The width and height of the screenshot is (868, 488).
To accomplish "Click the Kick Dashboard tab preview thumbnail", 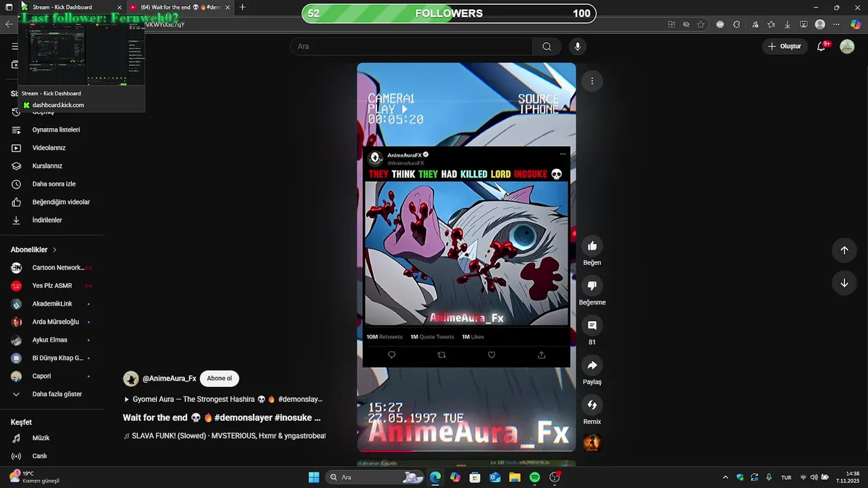I will [81, 56].
